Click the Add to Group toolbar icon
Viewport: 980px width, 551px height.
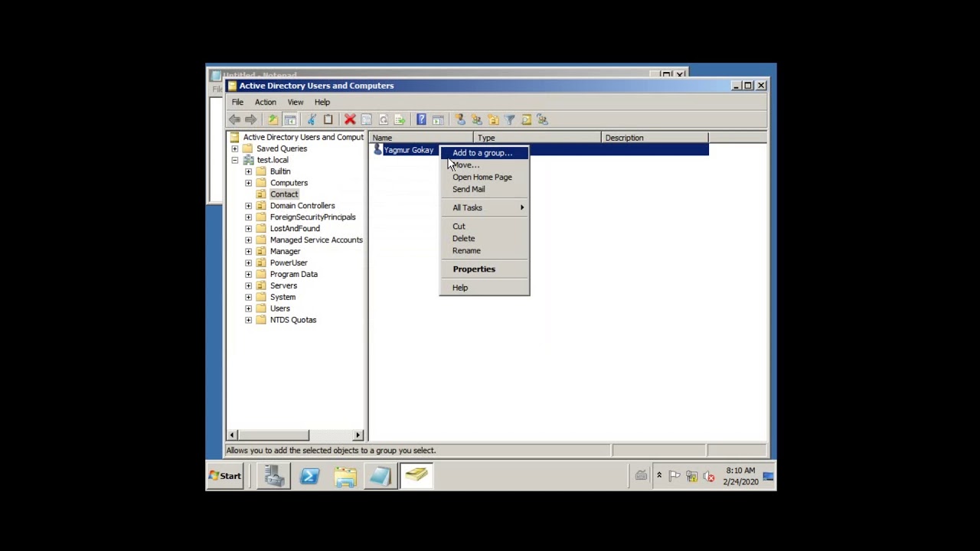point(543,119)
